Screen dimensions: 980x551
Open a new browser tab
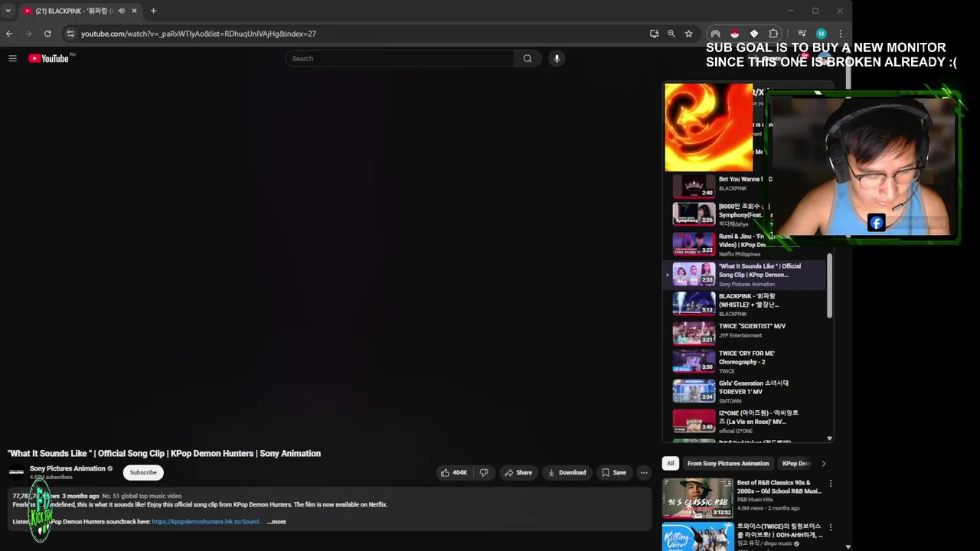click(x=153, y=11)
